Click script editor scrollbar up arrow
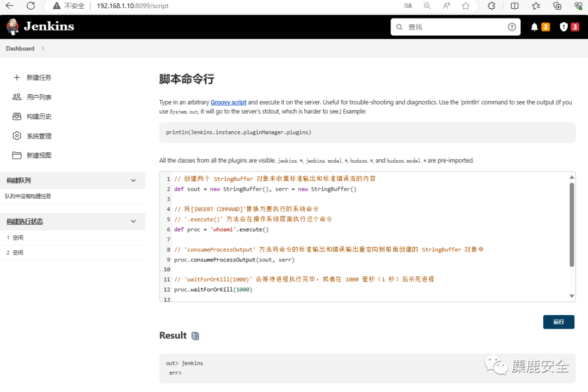Screen dimensions: 588x392 click(572, 177)
